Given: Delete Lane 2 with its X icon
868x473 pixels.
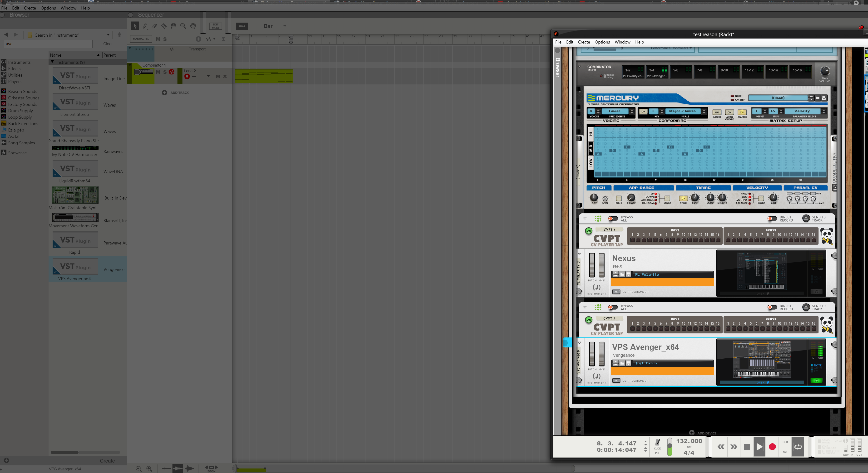Looking at the screenshot, I should point(225,76).
